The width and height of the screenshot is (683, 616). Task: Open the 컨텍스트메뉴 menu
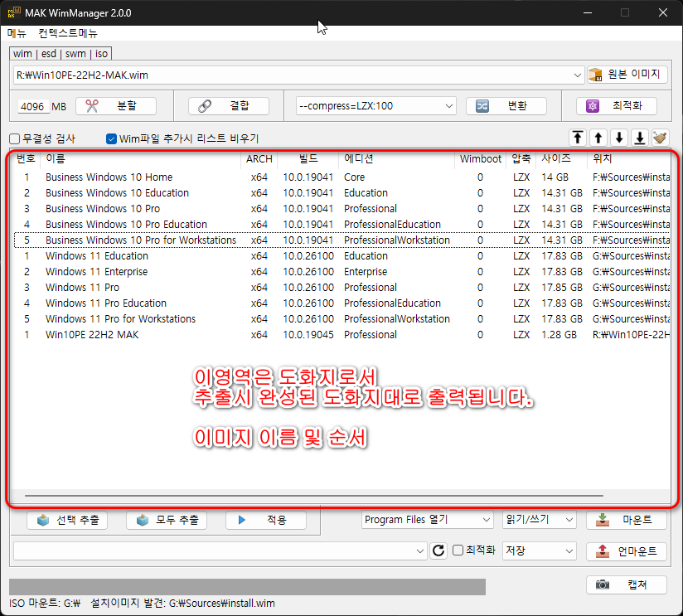tap(68, 33)
